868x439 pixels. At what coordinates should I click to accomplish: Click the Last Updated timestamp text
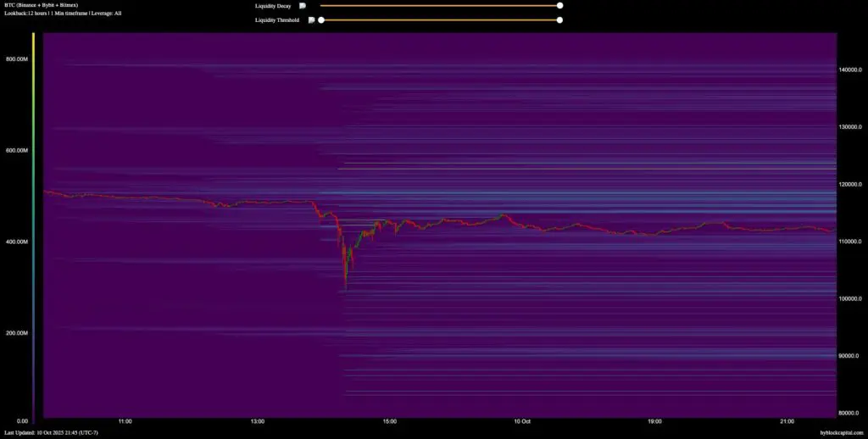click(x=51, y=432)
